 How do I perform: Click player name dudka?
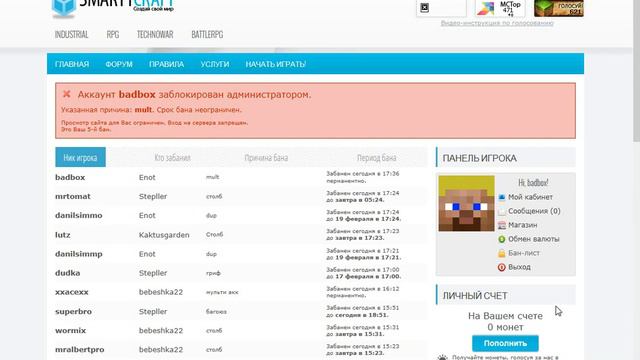click(68, 273)
